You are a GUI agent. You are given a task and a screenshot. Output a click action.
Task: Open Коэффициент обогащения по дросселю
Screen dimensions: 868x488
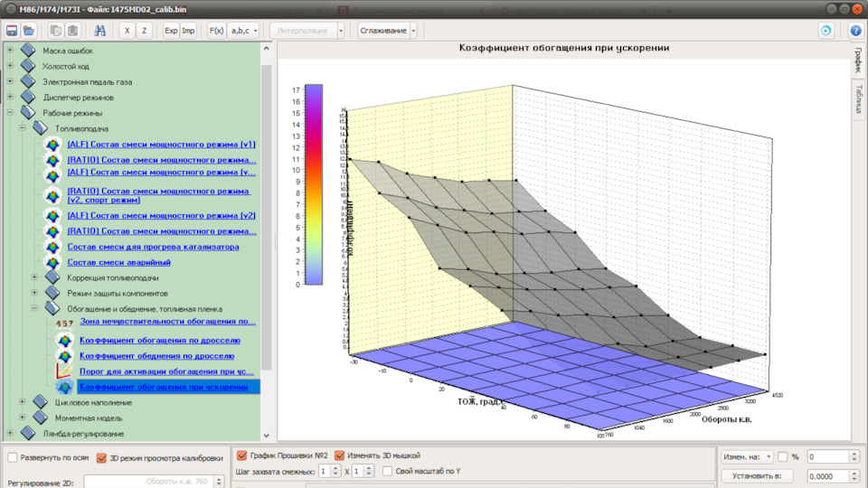coord(160,341)
